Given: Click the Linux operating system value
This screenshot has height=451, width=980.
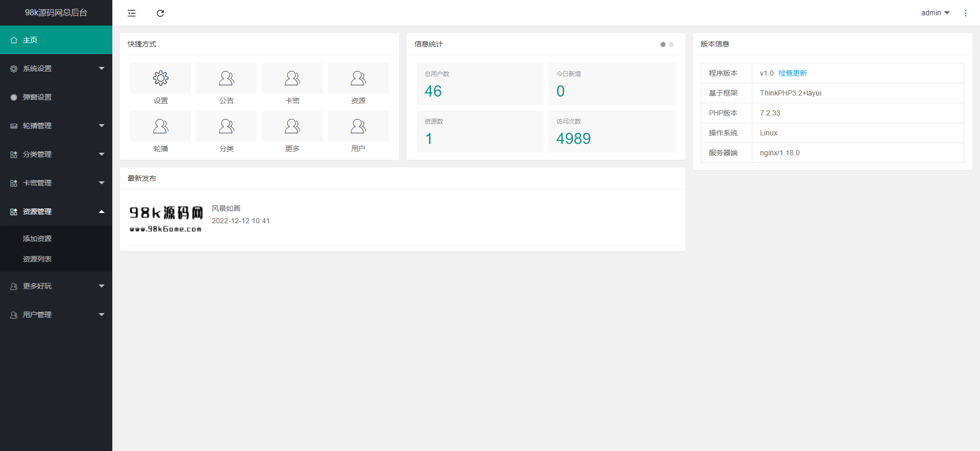Looking at the screenshot, I should (x=769, y=133).
